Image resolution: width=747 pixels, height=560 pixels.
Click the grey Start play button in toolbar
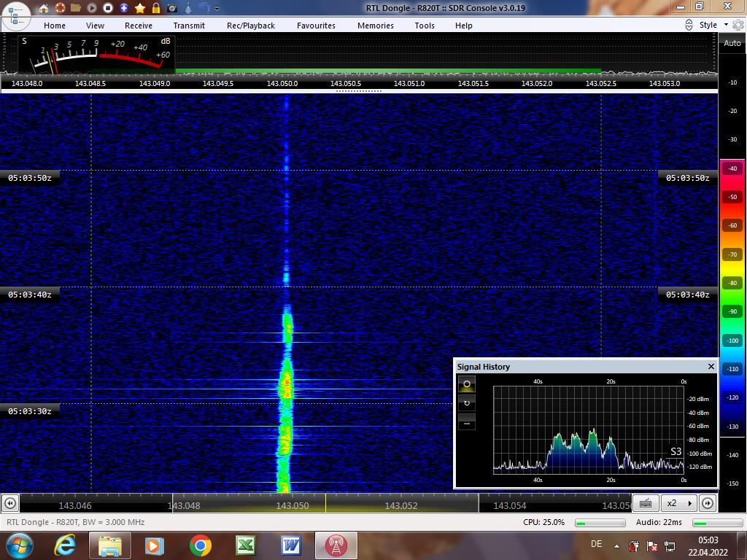coord(92,8)
